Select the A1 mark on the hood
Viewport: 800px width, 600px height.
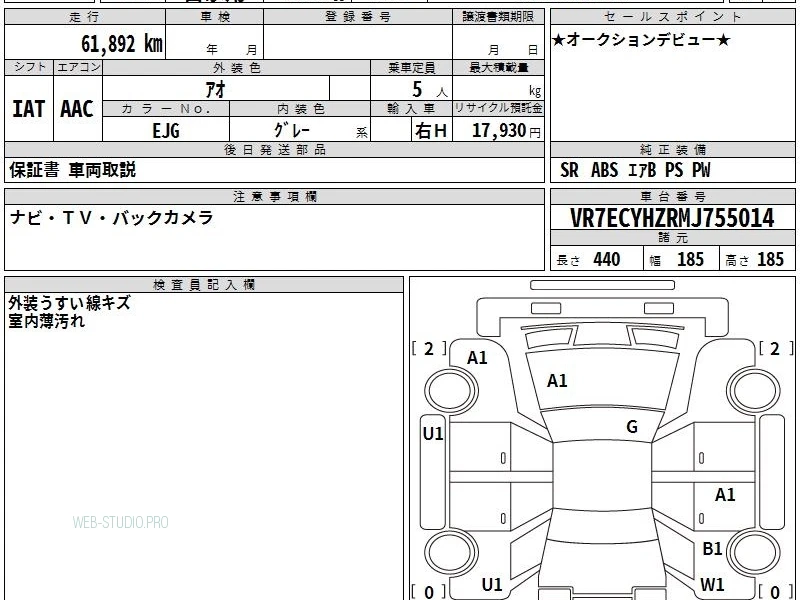(557, 381)
